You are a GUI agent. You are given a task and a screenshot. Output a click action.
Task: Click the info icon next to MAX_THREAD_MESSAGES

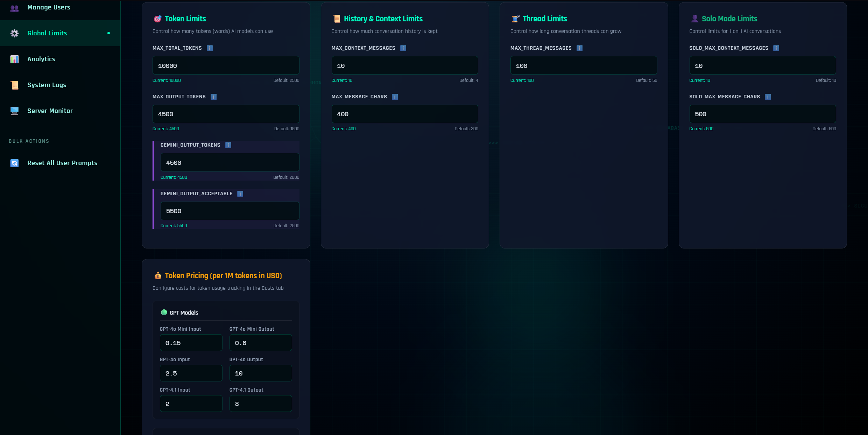pyautogui.click(x=579, y=48)
